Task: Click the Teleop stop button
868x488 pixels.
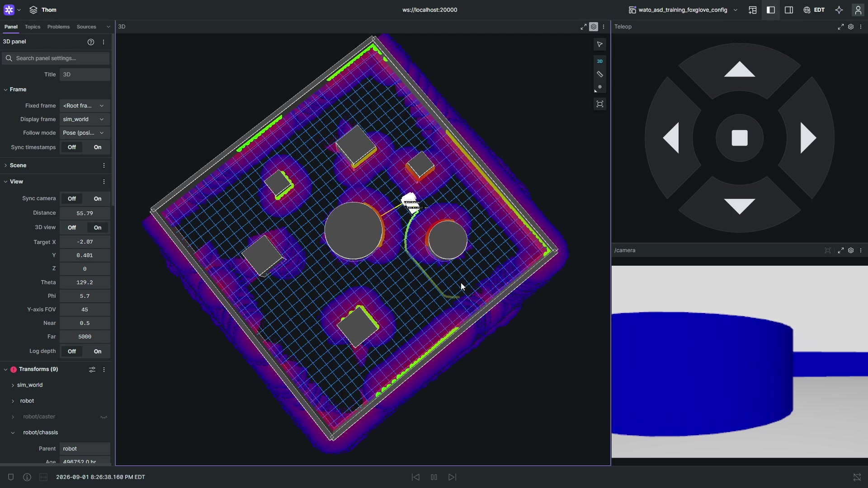Action: coord(740,138)
